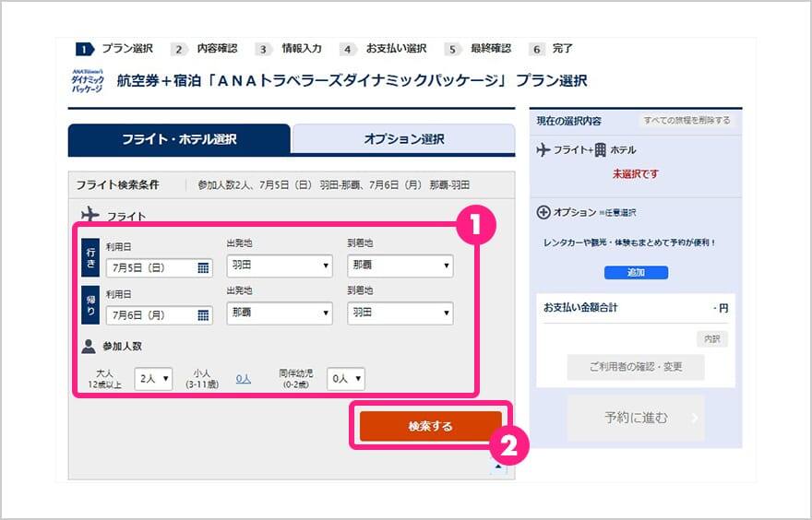
Task: Click the airplane icon beside フライト+ホテル
Action: tap(543, 150)
